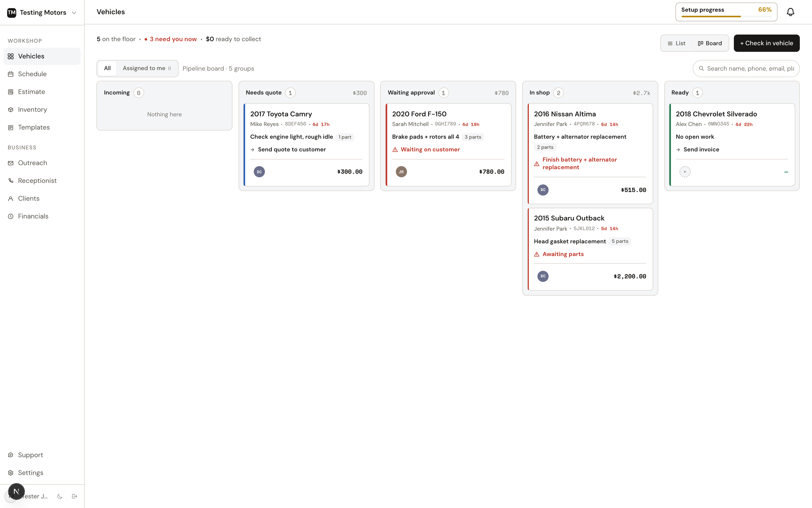The height and width of the screenshot is (508, 812).
Task: Click the Financials clock icon
Action: point(11,216)
